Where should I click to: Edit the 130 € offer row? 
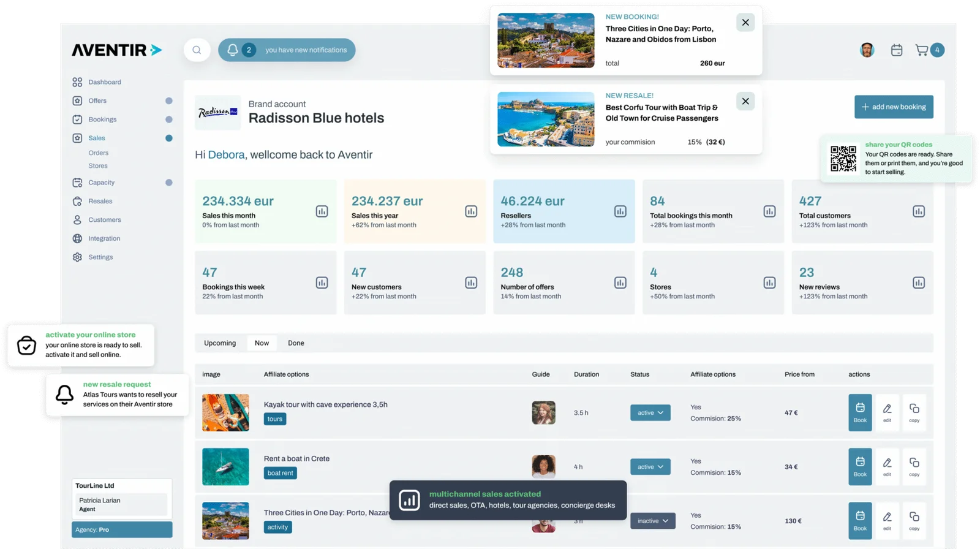click(887, 521)
